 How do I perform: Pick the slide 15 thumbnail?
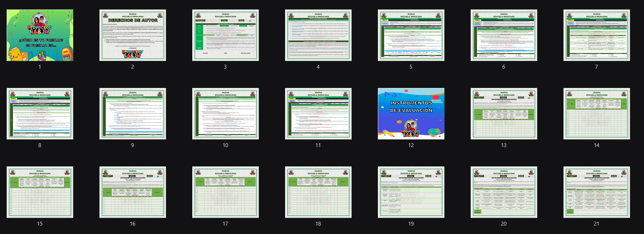coord(40,192)
